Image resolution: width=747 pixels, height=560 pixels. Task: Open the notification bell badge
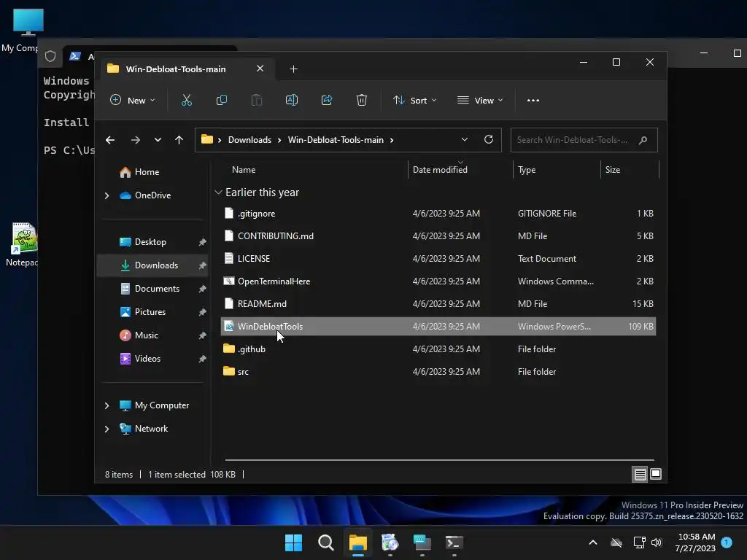click(727, 542)
